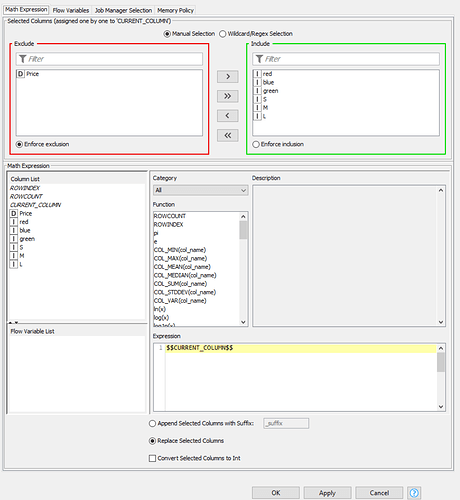The image size is (460, 500).
Task: Check Convert Selected Columns to Int
Action: click(152, 458)
